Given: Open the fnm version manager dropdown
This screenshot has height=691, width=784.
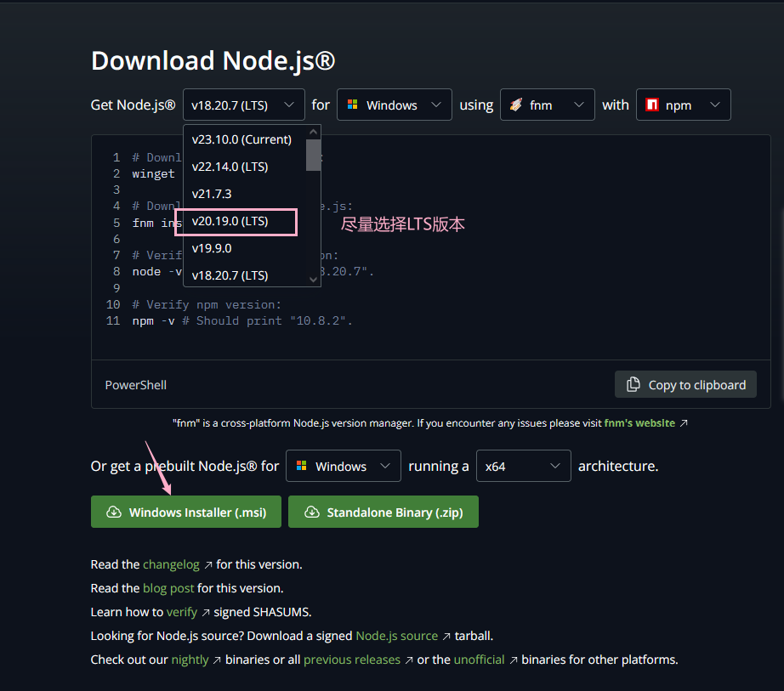Looking at the screenshot, I should coord(548,105).
